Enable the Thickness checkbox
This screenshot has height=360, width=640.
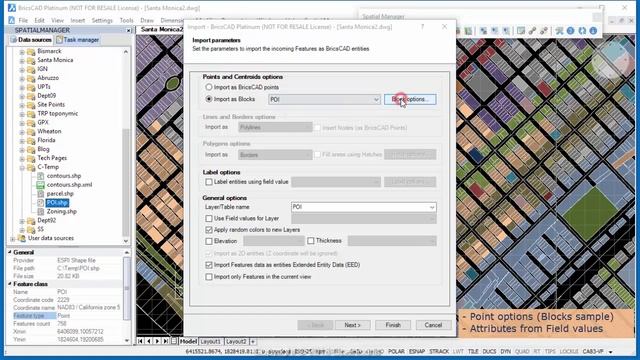coord(311,241)
